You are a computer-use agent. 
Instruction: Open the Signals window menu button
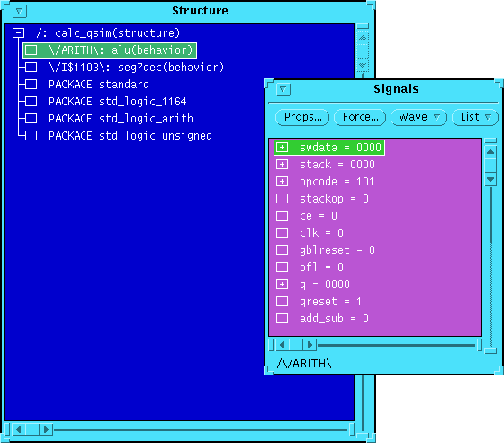point(283,89)
